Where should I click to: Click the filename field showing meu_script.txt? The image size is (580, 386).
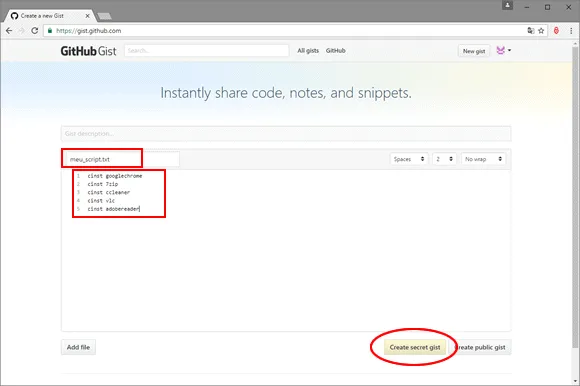click(x=121, y=159)
